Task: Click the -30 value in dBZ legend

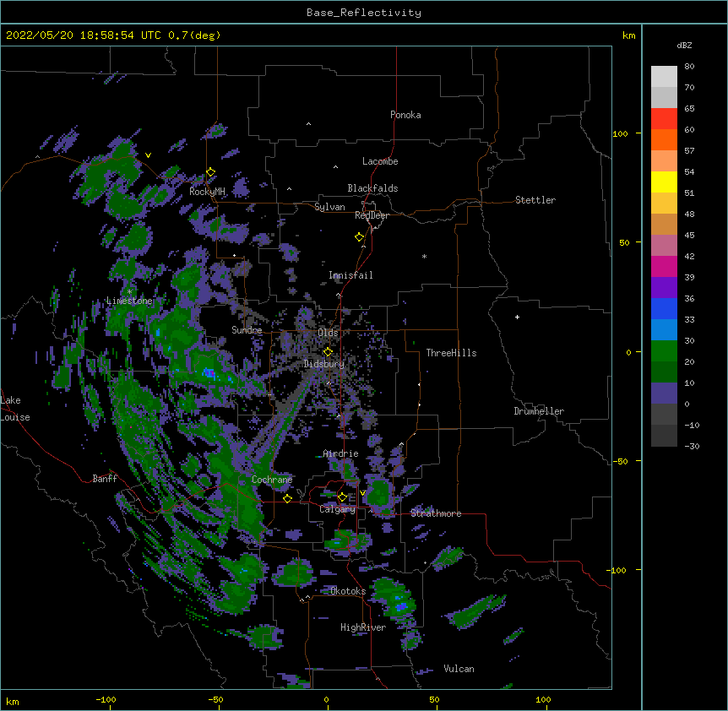Action: [x=692, y=446]
